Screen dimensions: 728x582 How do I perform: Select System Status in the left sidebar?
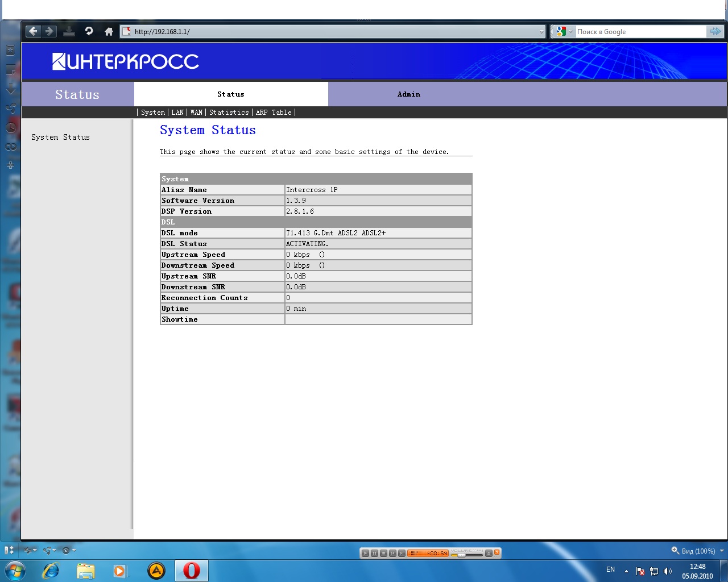tap(60, 137)
